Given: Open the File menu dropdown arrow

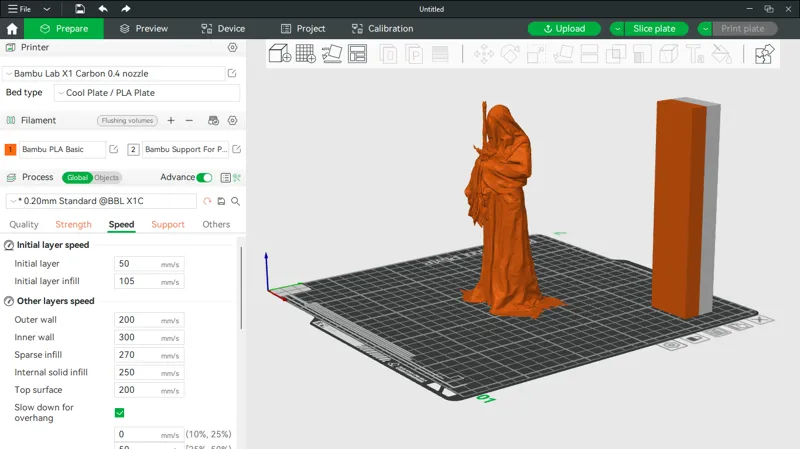Looking at the screenshot, I should pos(46,9).
